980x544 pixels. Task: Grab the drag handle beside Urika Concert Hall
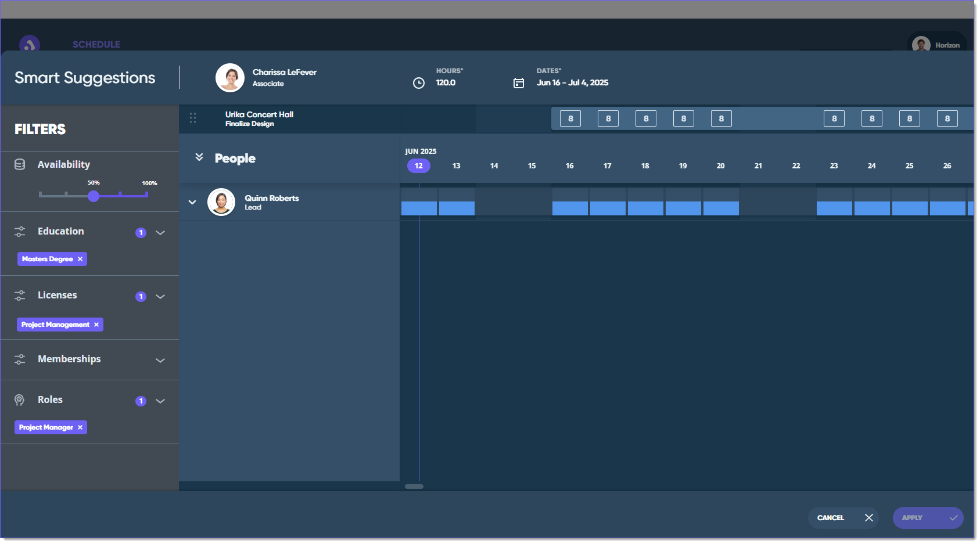[193, 118]
